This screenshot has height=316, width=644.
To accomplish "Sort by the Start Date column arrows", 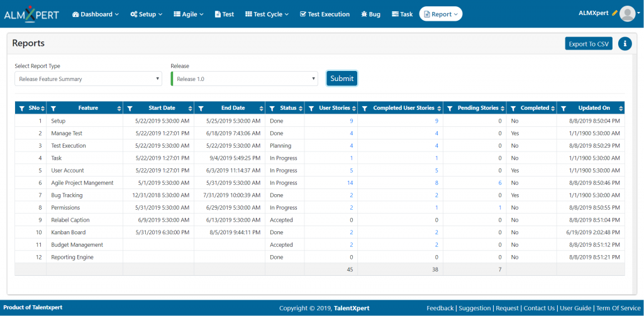I will tap(190, 108).
